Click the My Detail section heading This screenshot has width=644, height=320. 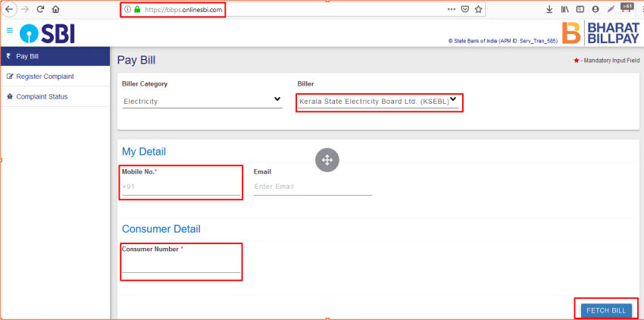pyautogui.click(x=144, y=152)
